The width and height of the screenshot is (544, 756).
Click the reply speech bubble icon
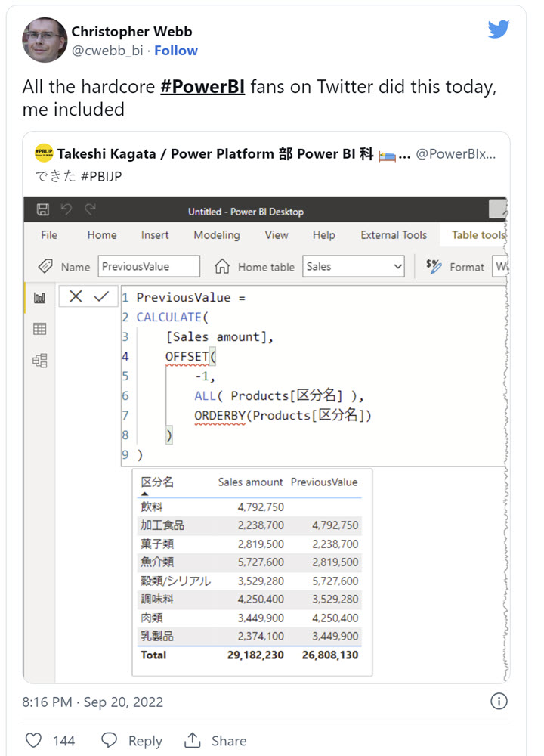point(109,740)
